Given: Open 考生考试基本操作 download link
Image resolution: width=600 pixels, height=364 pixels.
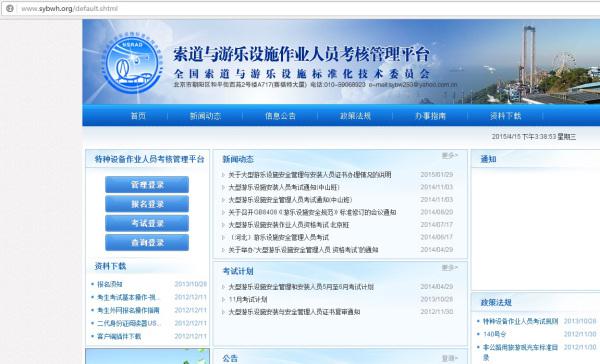Looking at the screenshot, I should (x=128, y=297).
